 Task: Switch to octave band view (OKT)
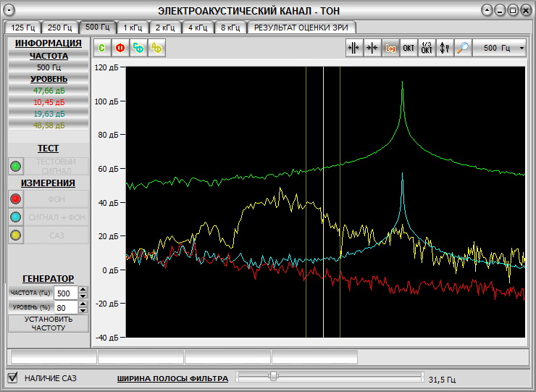(409, 49)
